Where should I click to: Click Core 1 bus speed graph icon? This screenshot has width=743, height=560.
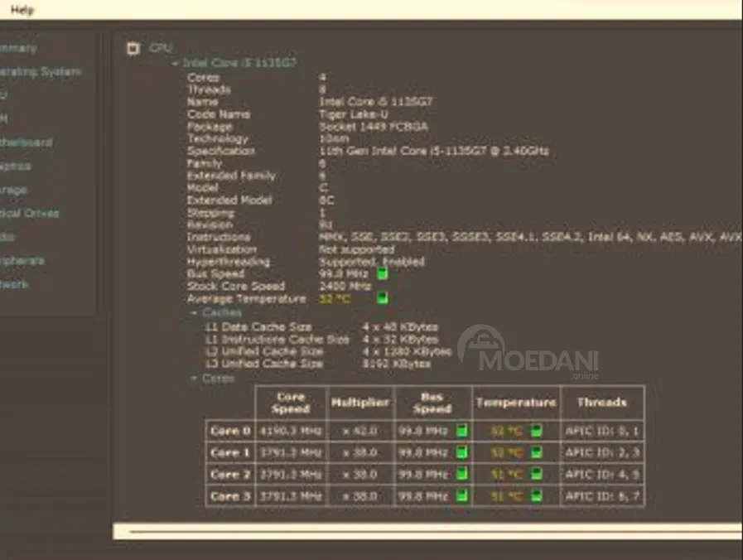[x=461, y=452]
